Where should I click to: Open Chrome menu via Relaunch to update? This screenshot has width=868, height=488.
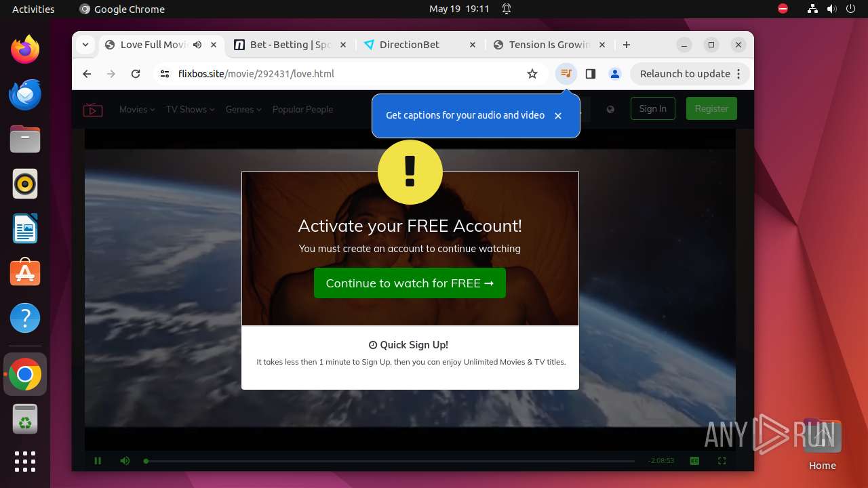690,74
